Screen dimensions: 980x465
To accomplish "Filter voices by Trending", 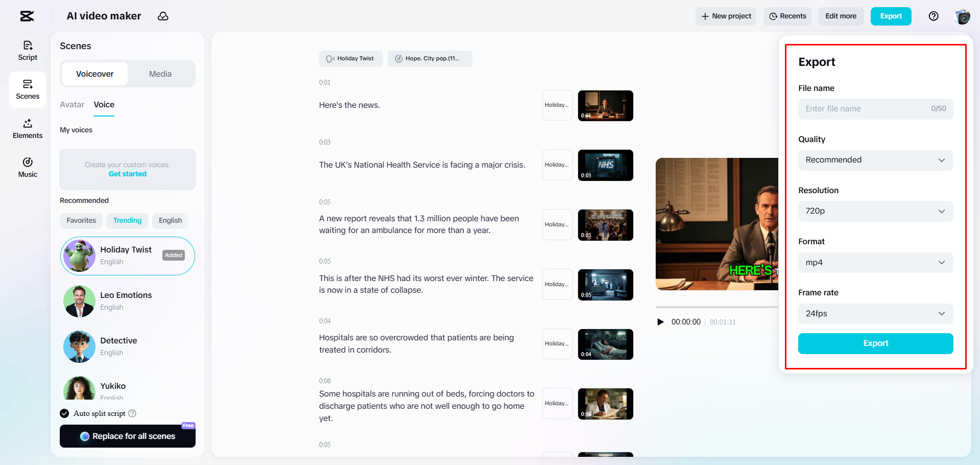I will click(127, 221).
